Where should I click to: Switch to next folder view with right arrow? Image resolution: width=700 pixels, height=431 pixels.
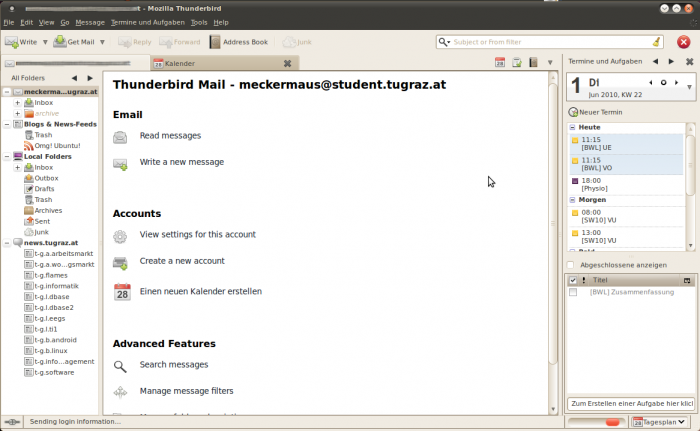90,78
